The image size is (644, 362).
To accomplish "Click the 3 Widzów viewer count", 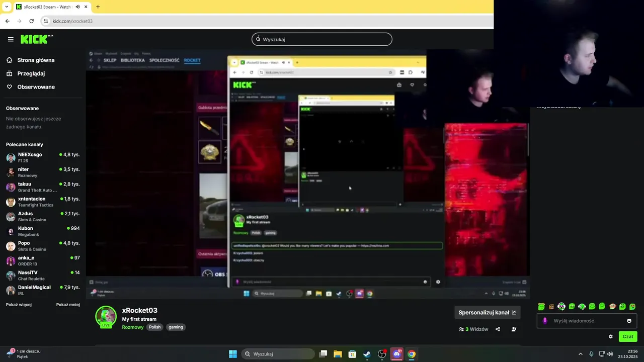I will [473, 329].
